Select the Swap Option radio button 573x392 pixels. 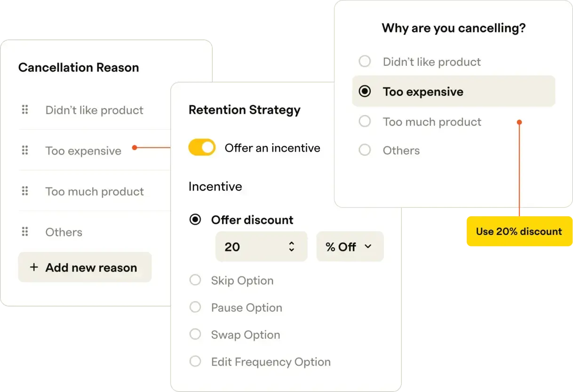point(195,335)
